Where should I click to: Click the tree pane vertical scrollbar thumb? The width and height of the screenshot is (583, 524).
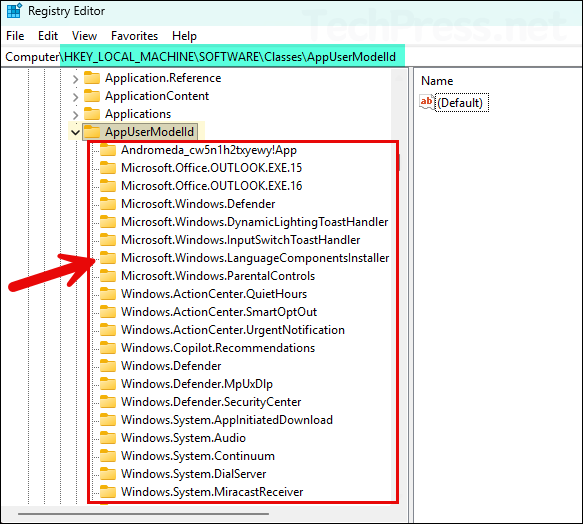coord(399,162)
